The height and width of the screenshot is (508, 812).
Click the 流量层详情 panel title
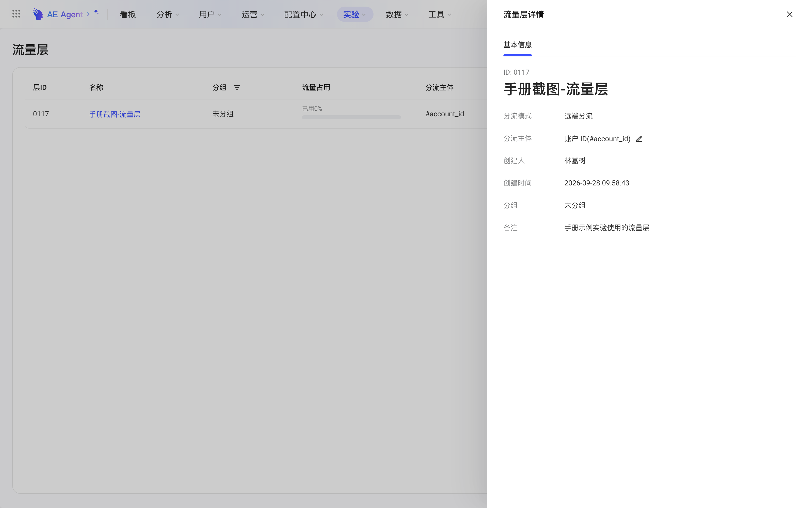(523, 14)
